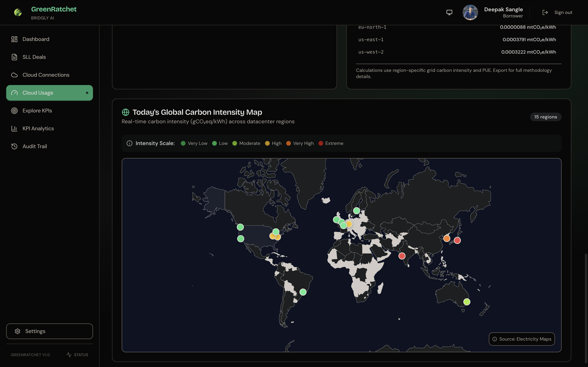Click the GreenRatchet leaf logo icon
This screenshot has height=367, width=588.
(x=18, y=12)
